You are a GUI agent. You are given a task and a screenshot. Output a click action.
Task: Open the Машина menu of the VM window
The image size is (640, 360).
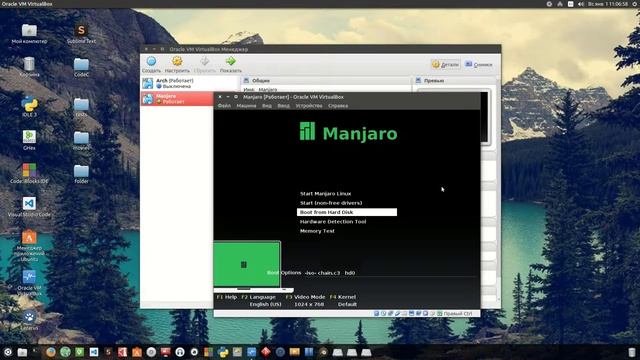pyautogui.click(x=246, y=106)
